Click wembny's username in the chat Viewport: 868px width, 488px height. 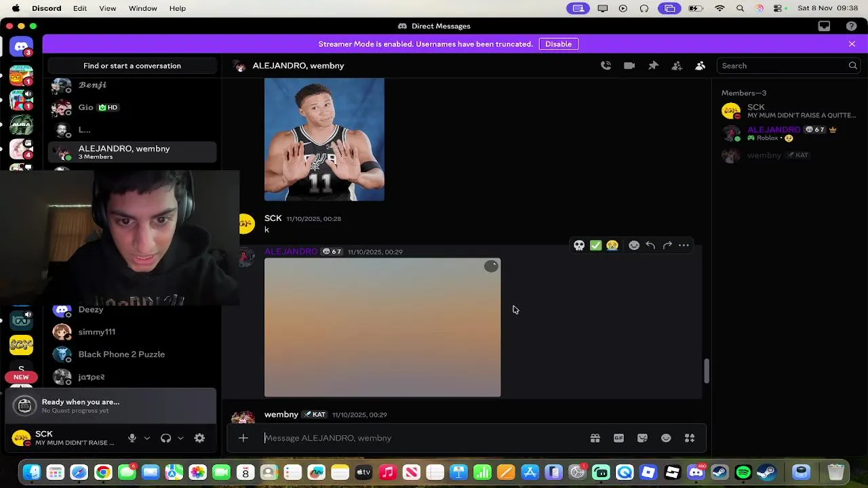click(281, 414)
